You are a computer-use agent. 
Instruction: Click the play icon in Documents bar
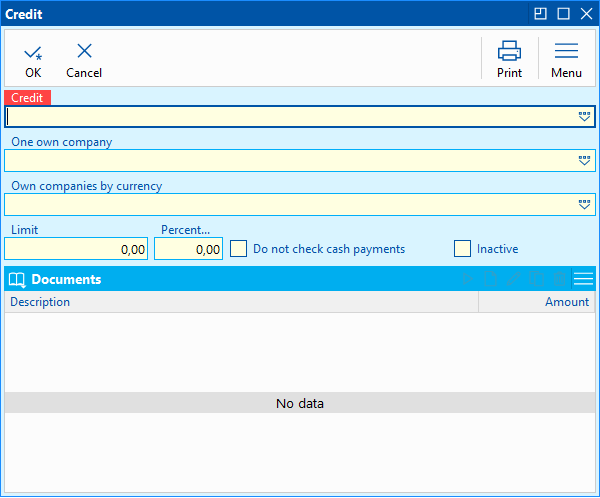click(468, 279)
